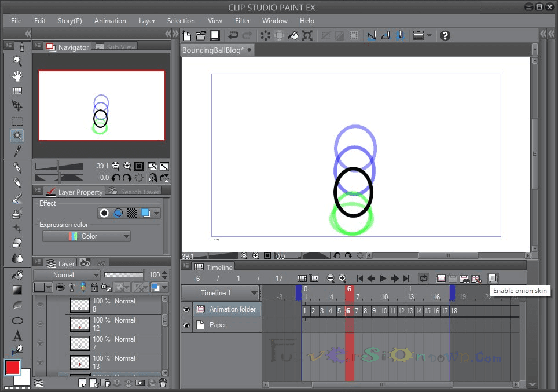558x392 pixels.
Task: Select the Hand (Move canvas) tool
Action: [x=17, y=75]
